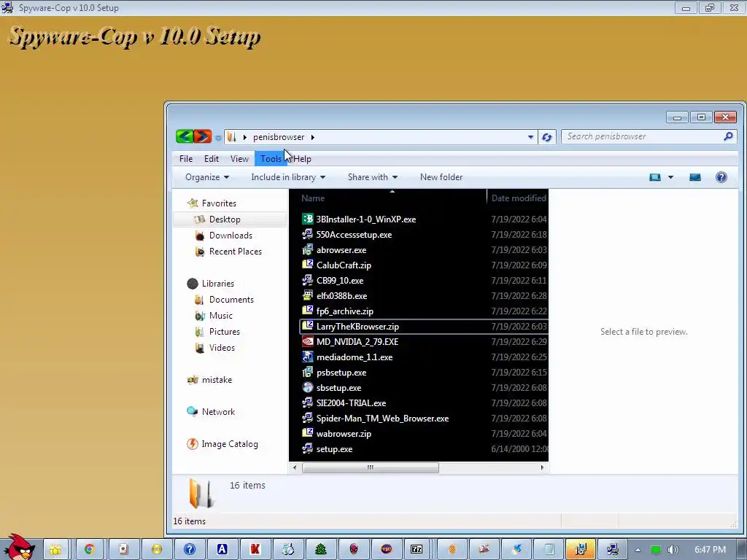The width and height of the screenshot is (747, 560).
Task: Click the penisbrowser breadcrumb
Action: point(278,137)
